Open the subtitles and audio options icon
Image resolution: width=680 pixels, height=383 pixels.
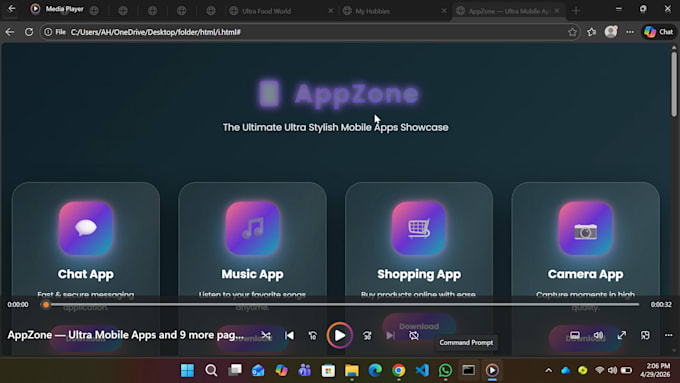click(x=575, y=335)
